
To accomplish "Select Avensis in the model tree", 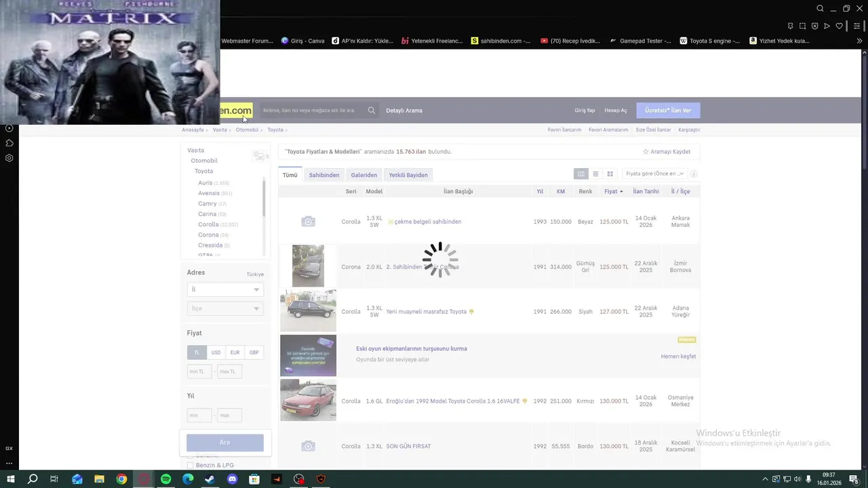I will (209, 193).
